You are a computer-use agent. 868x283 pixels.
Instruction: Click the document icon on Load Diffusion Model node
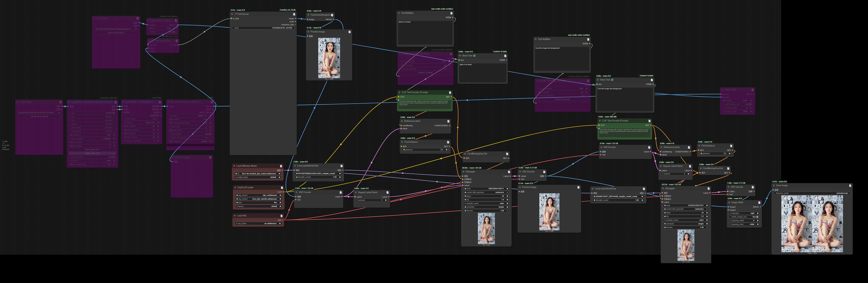pyautogui.click(x=281, y=166)
